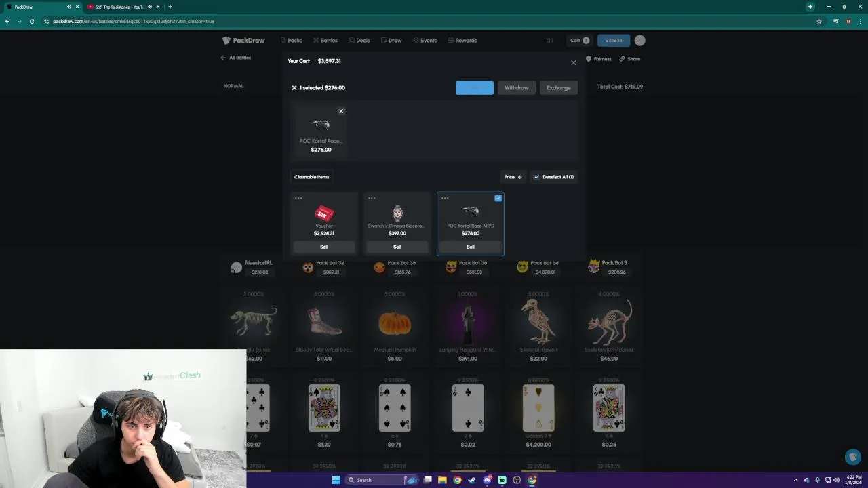Click fivestarIRL player name

pos(258,263)
